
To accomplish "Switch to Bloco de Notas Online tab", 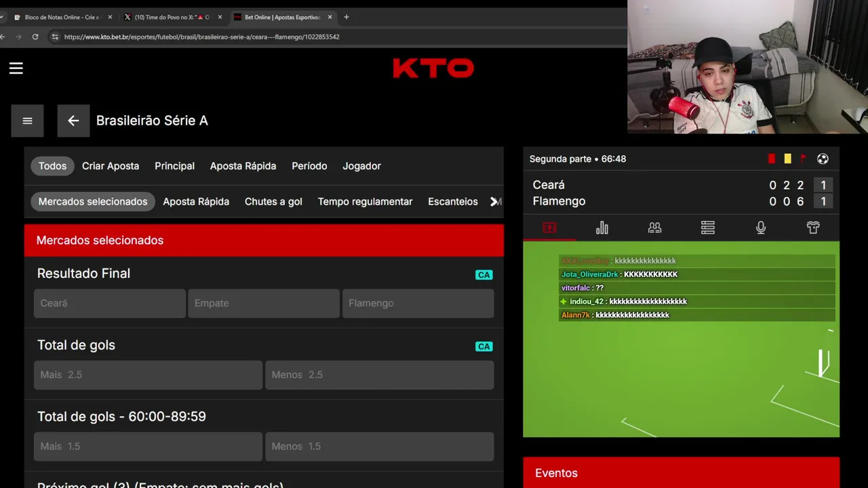I will point(61,17).
